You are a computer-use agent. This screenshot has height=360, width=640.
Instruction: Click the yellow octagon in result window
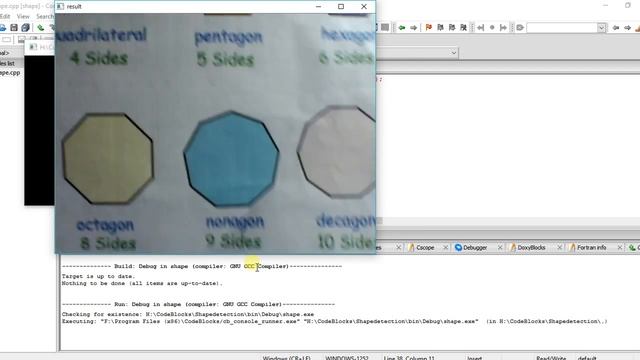click(x=108, y=158)
